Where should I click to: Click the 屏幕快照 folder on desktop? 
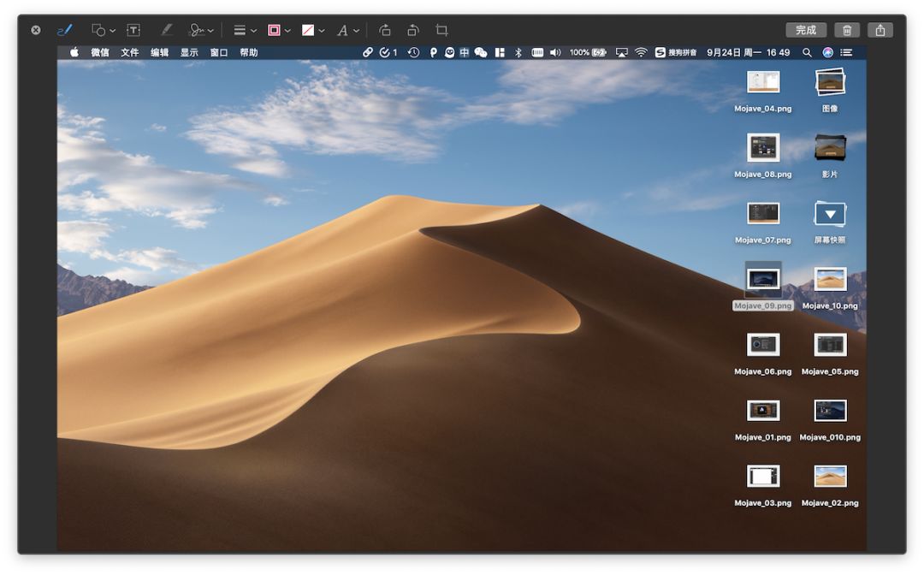pos(830,214)
